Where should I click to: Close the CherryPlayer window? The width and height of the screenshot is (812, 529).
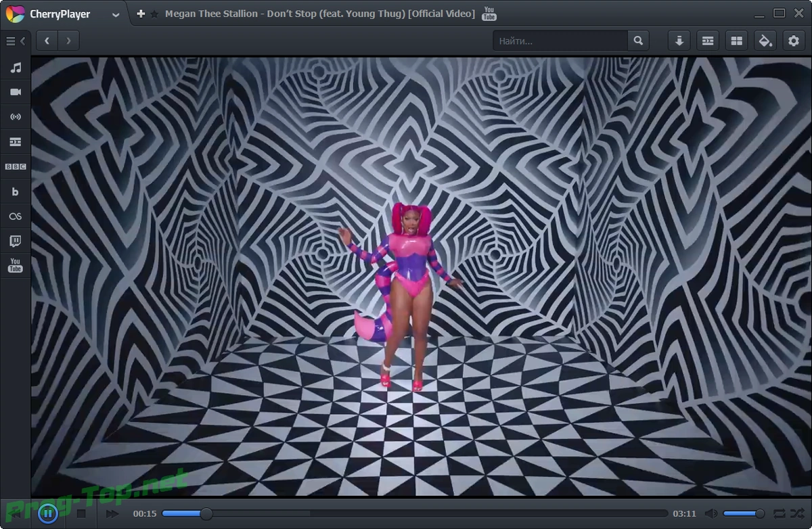pyautogui.click(x=798, y=14)
